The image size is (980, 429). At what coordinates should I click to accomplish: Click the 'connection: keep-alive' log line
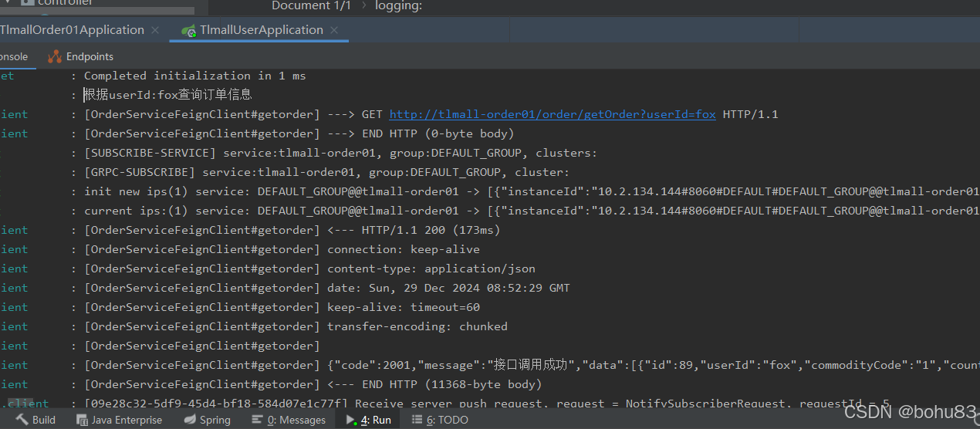(x=282, y=249)
